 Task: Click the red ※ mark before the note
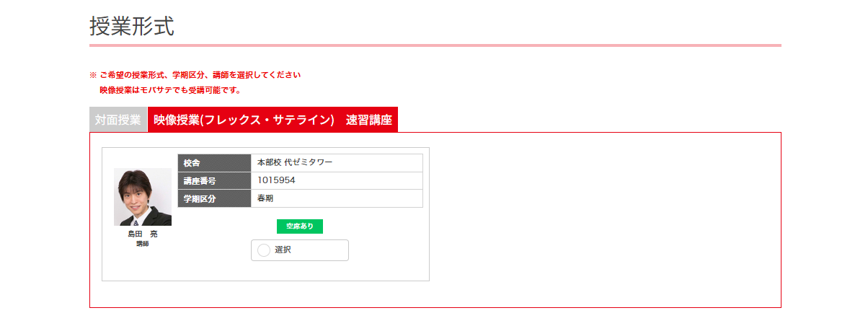coord(93,75)
